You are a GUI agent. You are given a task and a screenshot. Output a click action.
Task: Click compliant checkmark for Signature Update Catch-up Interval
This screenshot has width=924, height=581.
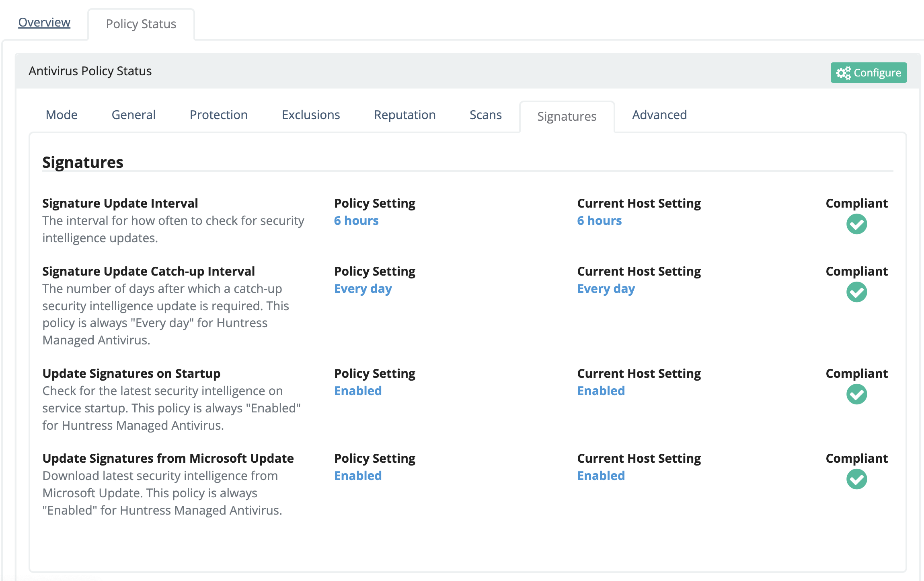(x=856, y=292)
